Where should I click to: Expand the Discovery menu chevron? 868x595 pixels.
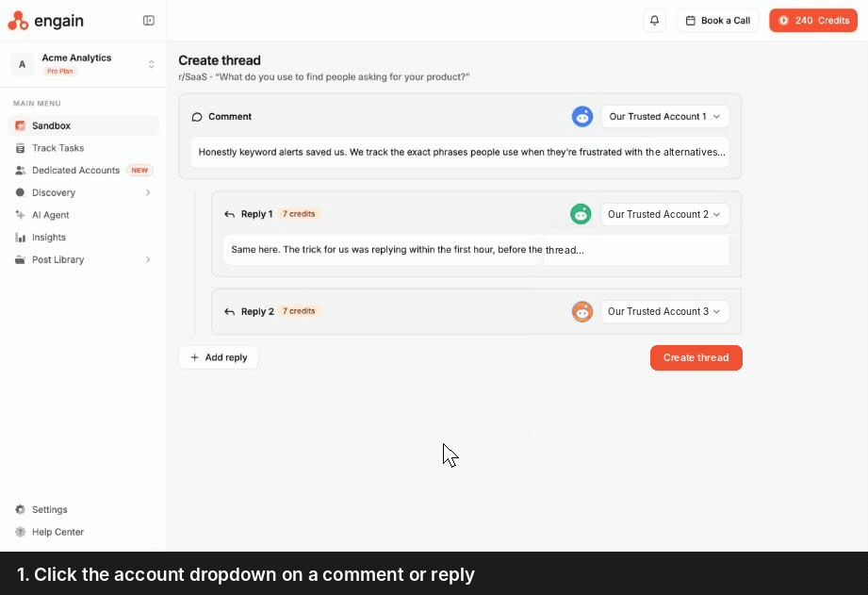[148, 192]
